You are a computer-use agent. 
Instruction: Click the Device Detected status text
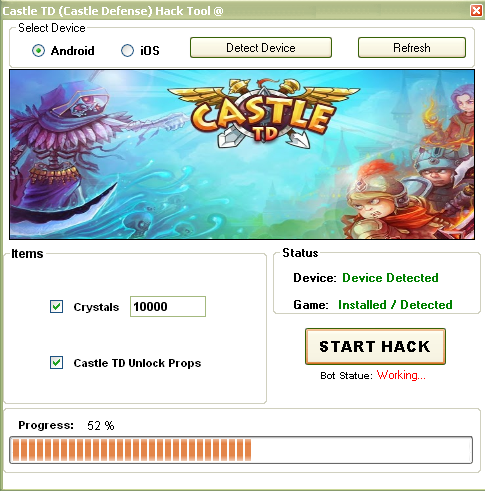pos(390,278)
